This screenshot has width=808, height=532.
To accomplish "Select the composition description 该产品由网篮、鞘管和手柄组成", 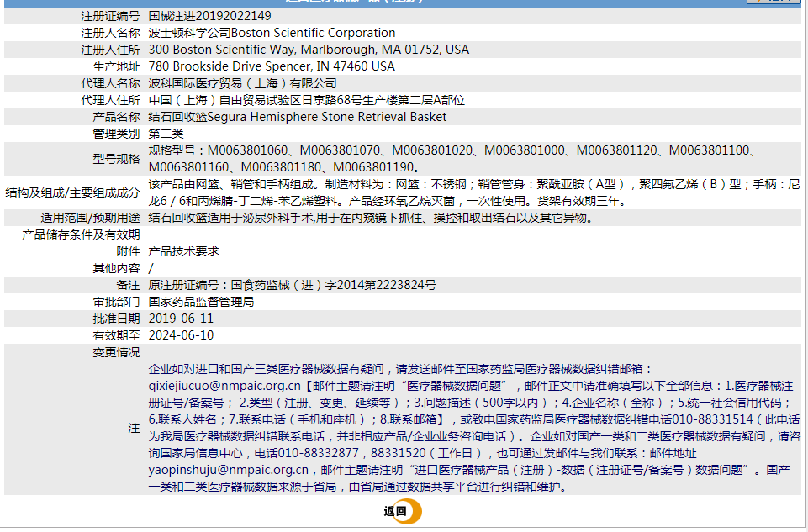I will coord(474,192).
